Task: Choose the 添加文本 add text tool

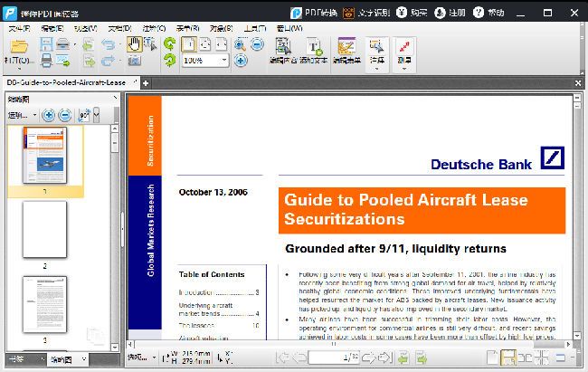Action: [x=314, y=51]
